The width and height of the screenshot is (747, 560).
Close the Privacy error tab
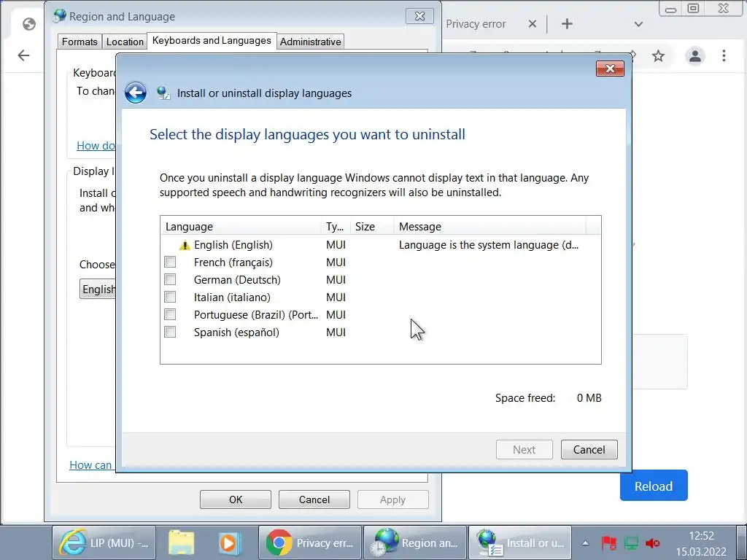tap(533, 24)
